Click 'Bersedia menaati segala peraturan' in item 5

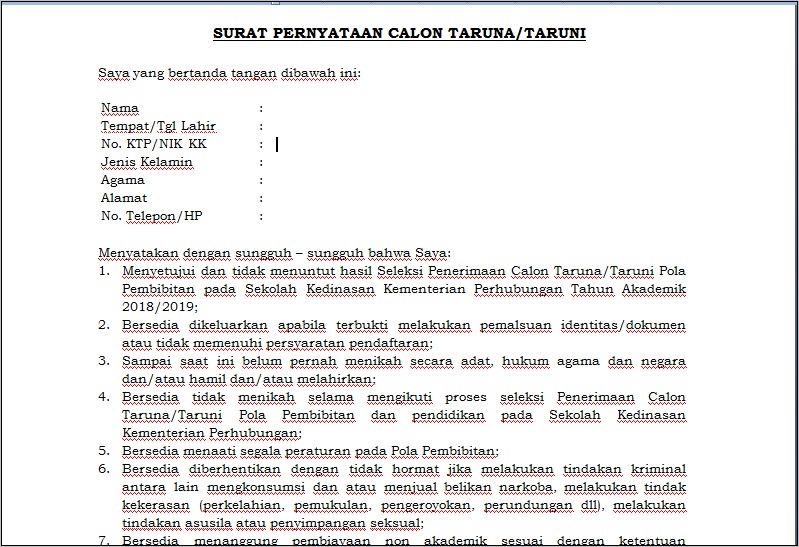[236, 451]
